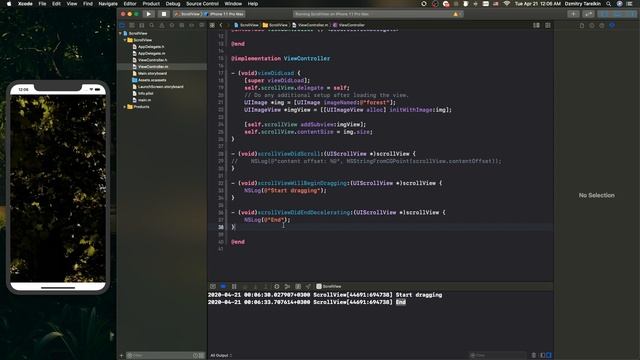The image size is (640, 360).
Task: Clear the console with the trash icon
Action: click(533, 355)
